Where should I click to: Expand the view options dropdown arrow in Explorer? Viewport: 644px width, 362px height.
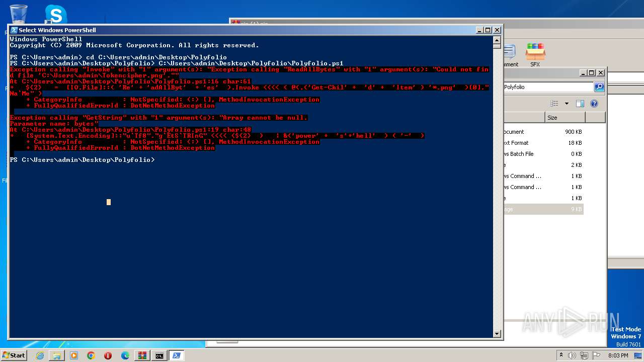pyautogui.click(x=566, y=104)
